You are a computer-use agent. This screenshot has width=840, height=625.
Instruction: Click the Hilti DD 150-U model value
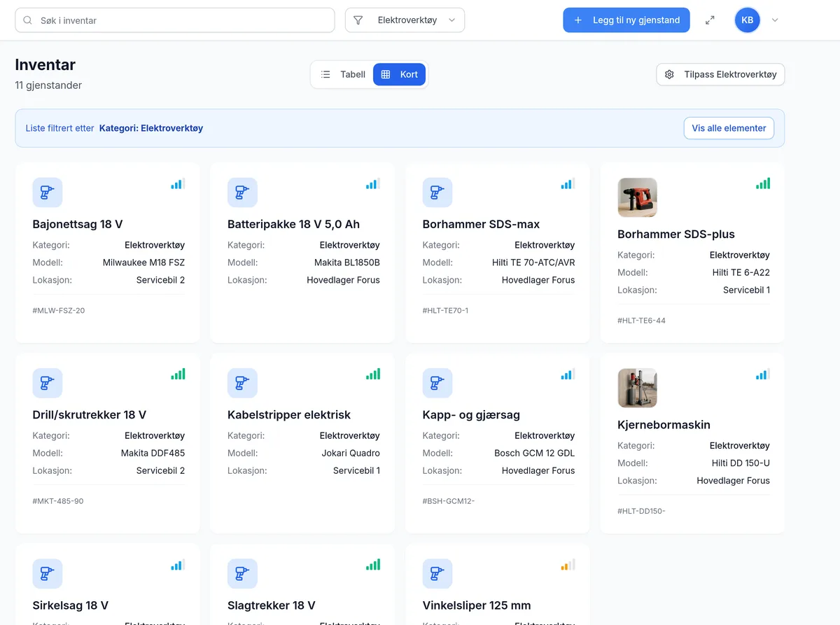click(741, 463)
